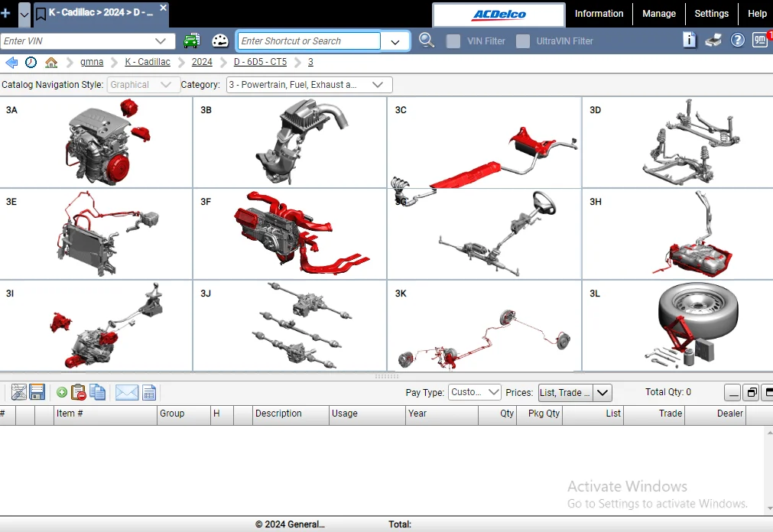This screenshot has width=773, height=532.
Task: Click the blue question mark help icon
Action: click(x=738, y=40)
